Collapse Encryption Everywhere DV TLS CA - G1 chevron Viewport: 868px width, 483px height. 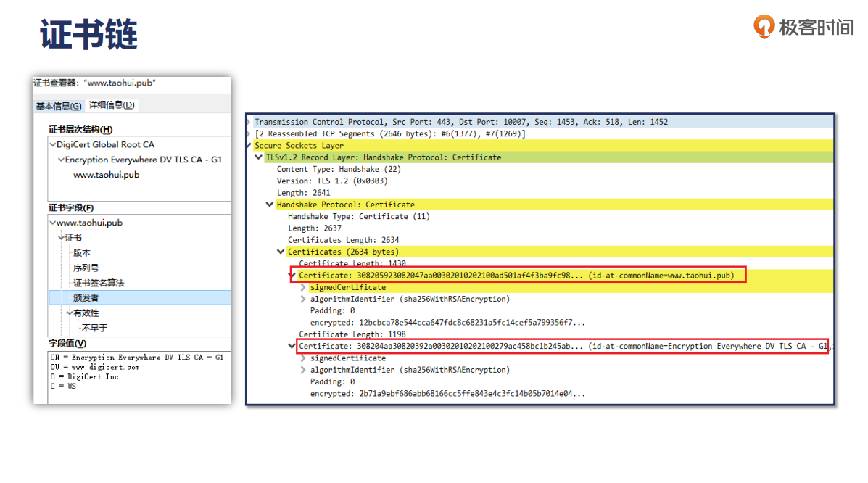[x=61, y=160]
